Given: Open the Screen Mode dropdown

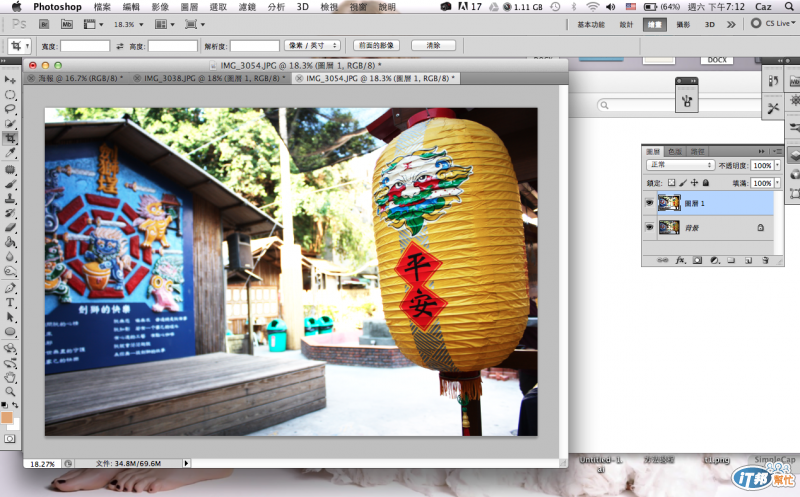Looking at the screenshot, I should coord(195,24).
